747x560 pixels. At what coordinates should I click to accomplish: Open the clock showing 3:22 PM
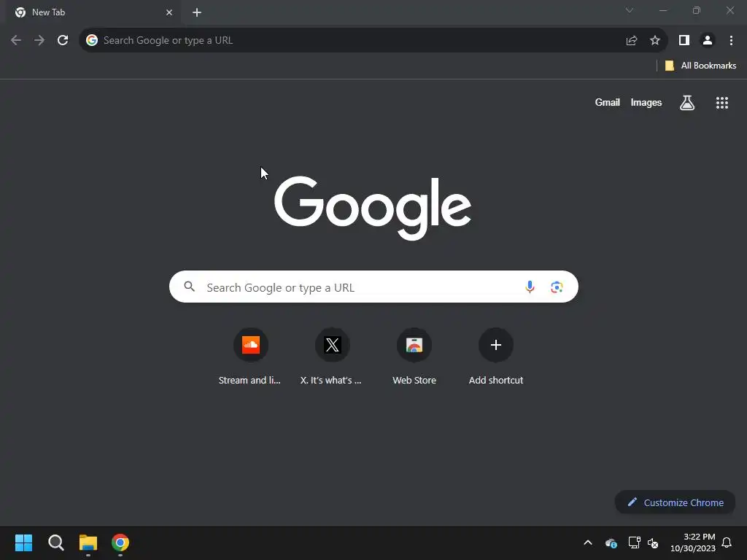coord(693,542)
